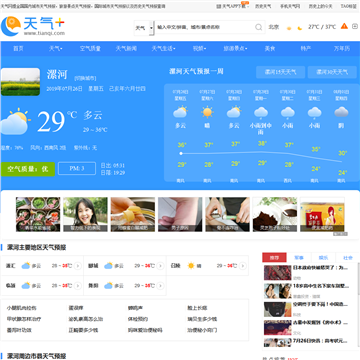The image size is (360, 360).
Task: Click 07月30日 light rain forecast icon
Action: point(288,112)
